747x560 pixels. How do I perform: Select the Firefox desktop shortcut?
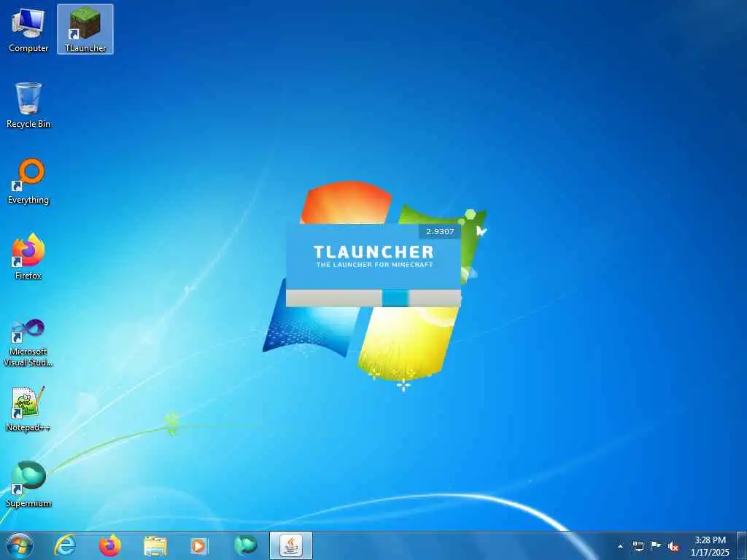pos(28,257)
